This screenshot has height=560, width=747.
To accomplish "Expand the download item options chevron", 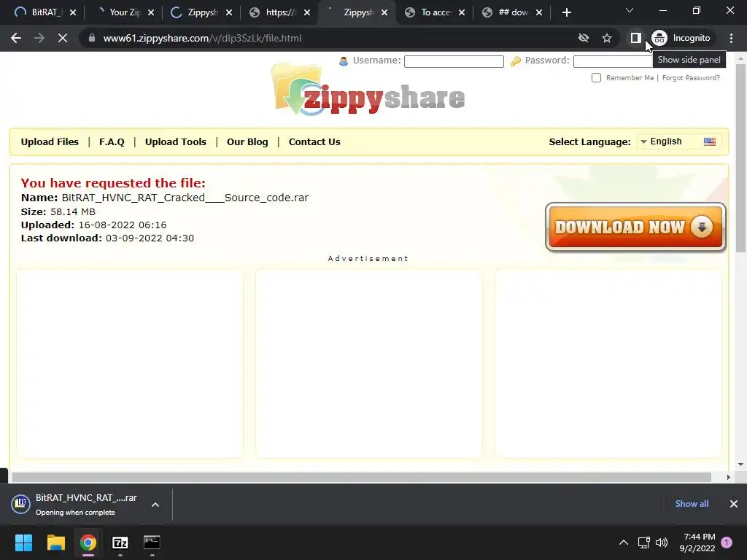I will pos(155,505).
